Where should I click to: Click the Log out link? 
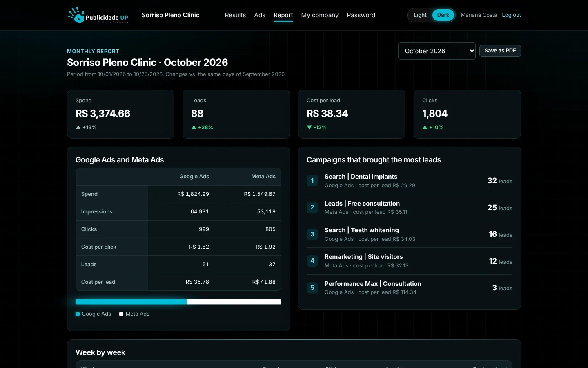coord(512,15)
